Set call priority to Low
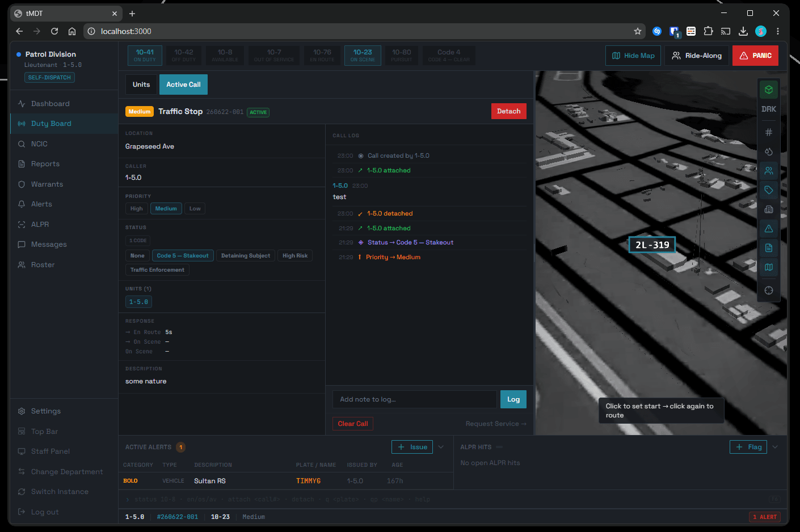800x532 pixels. [x=195, y=209]
